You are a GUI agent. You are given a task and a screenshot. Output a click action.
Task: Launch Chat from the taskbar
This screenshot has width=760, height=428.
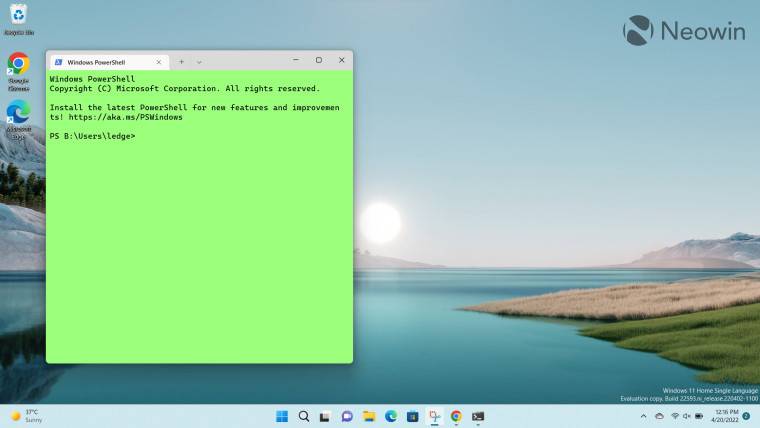point(347,416)
